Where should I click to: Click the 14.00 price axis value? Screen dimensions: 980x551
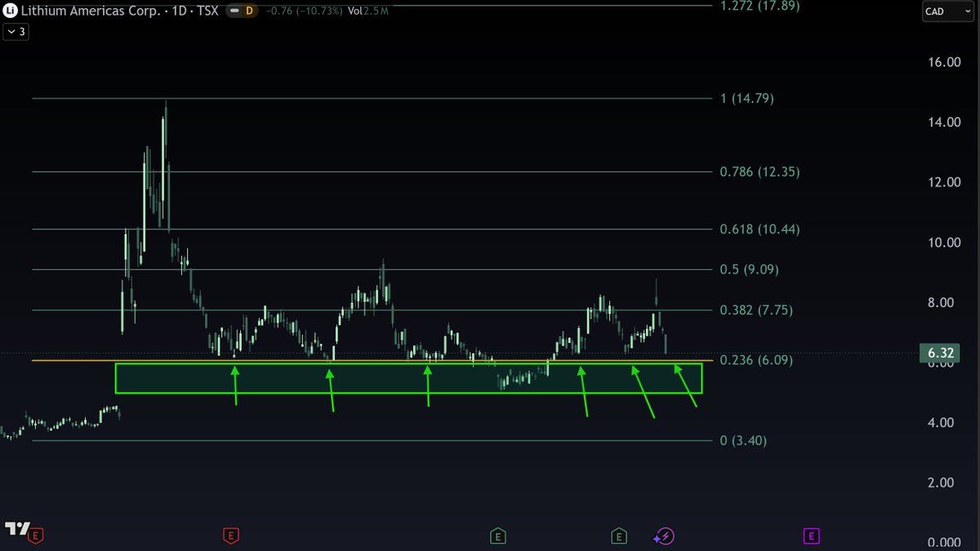coord(942,122)
